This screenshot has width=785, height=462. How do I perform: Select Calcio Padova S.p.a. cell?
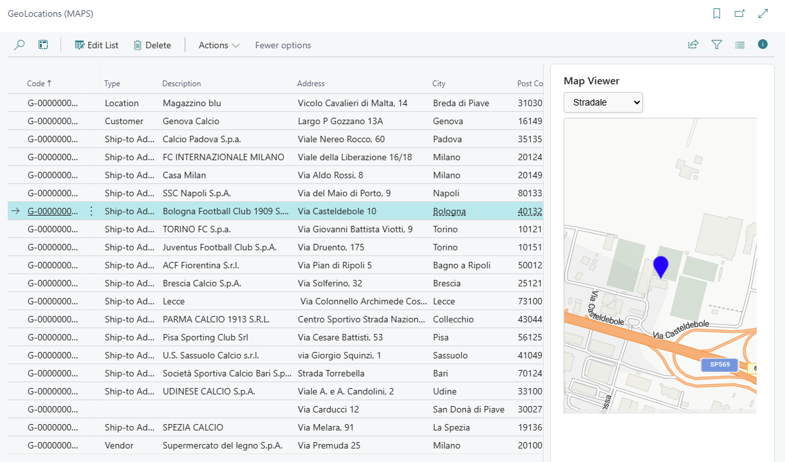(x=202, y=139)
